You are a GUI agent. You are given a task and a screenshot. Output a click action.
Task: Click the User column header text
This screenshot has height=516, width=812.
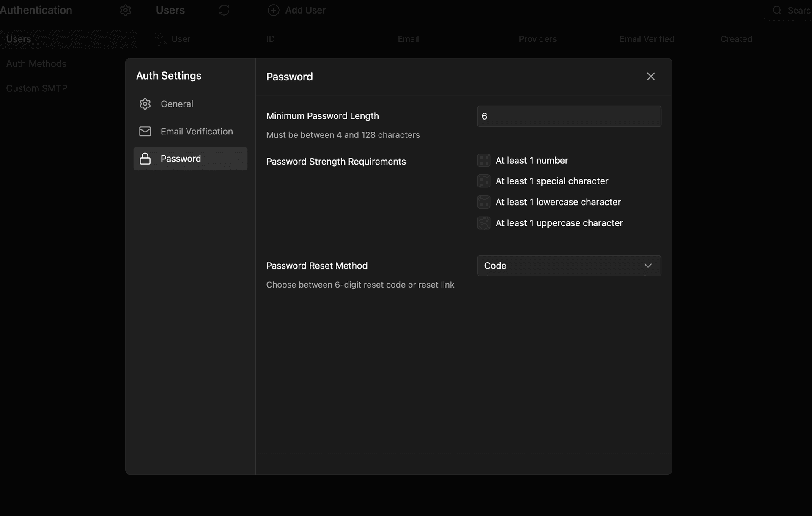click(181, 39)
